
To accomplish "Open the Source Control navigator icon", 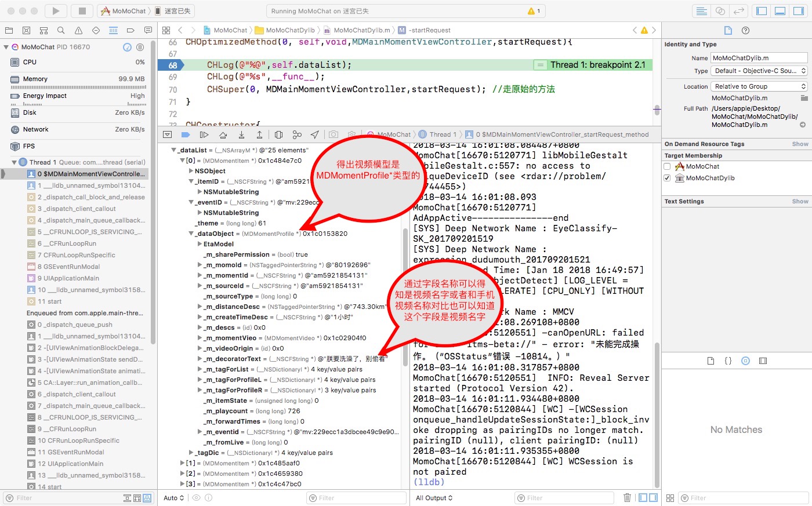I will point(26,30).
